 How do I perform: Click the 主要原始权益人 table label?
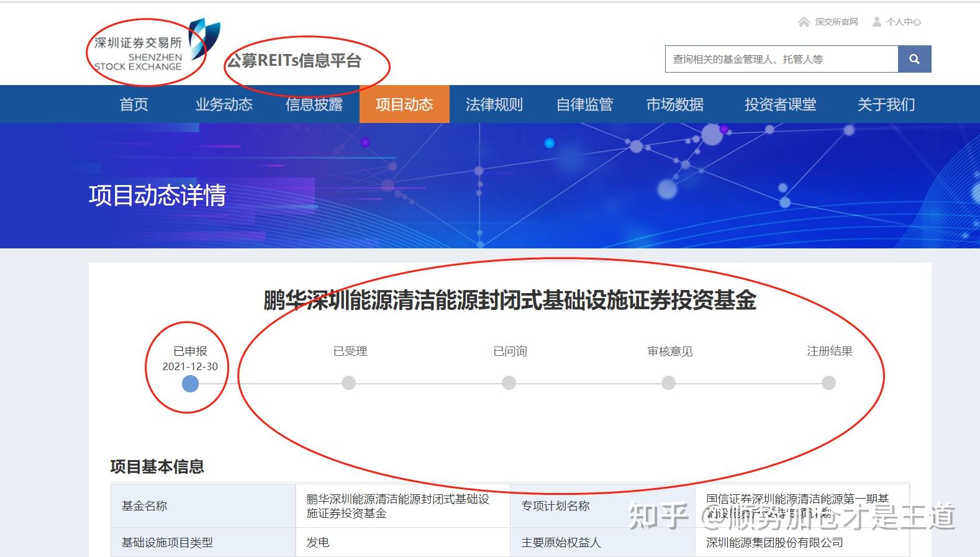pos(561,543)
